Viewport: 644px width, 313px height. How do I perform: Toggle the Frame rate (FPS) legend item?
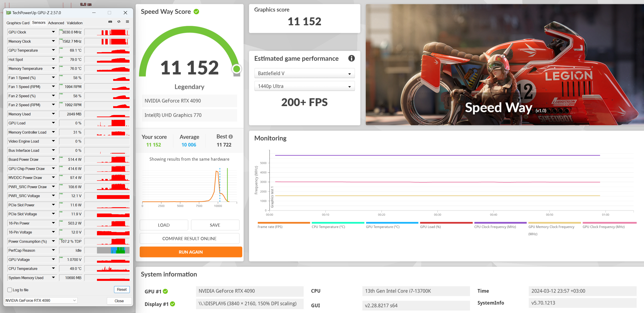[270, 227]
